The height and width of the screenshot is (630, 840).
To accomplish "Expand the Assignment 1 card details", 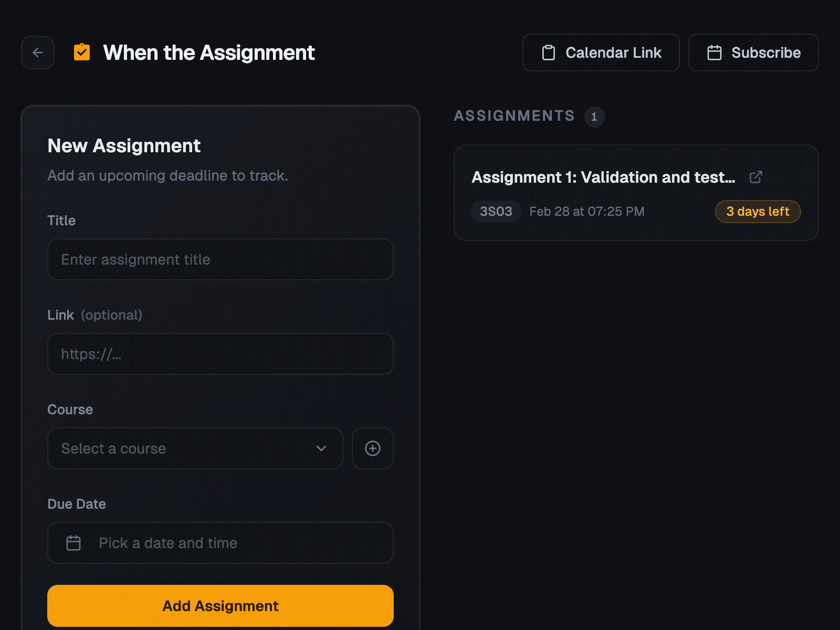I will tap(604, 177).
